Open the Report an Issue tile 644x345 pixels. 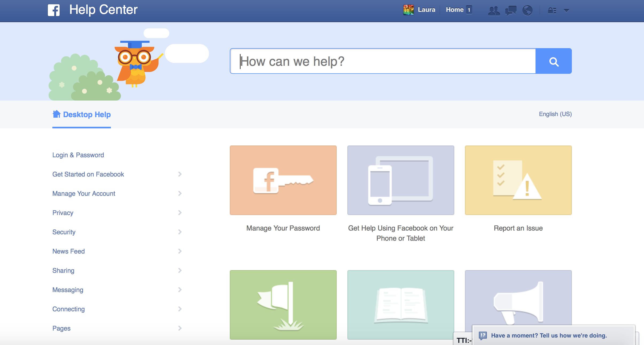point(518,180)
